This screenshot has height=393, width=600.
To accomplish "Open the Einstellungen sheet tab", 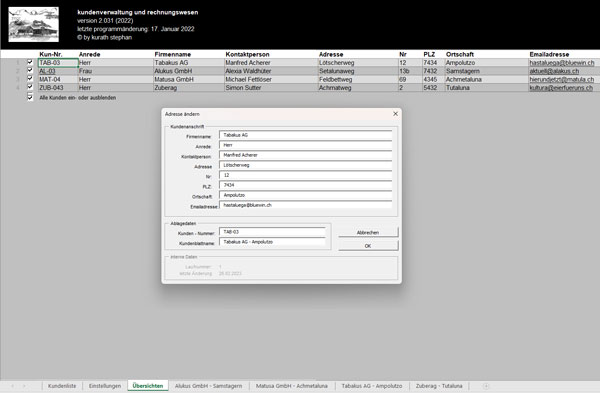I will coord(105,386).
